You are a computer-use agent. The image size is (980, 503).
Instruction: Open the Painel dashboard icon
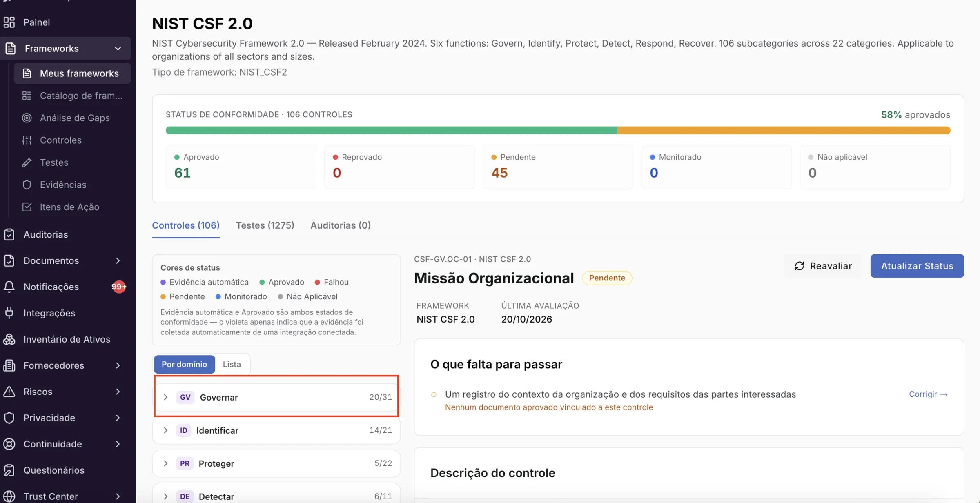[x=9, y=22]
